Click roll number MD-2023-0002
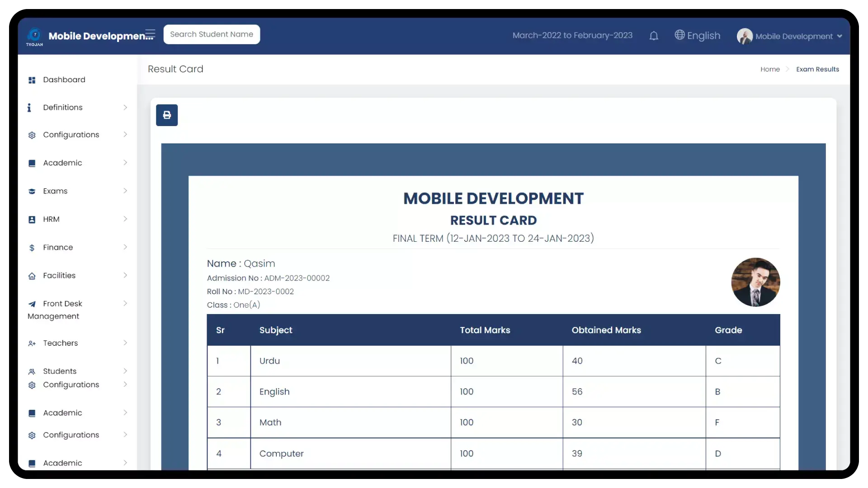 point(266,291)
